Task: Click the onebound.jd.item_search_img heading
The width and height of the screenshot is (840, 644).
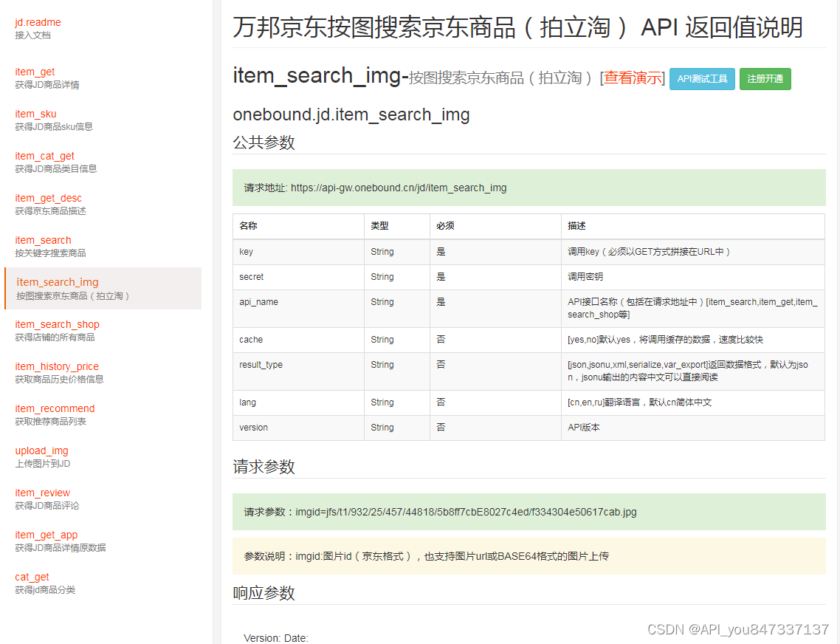Action: pos(351,114)
